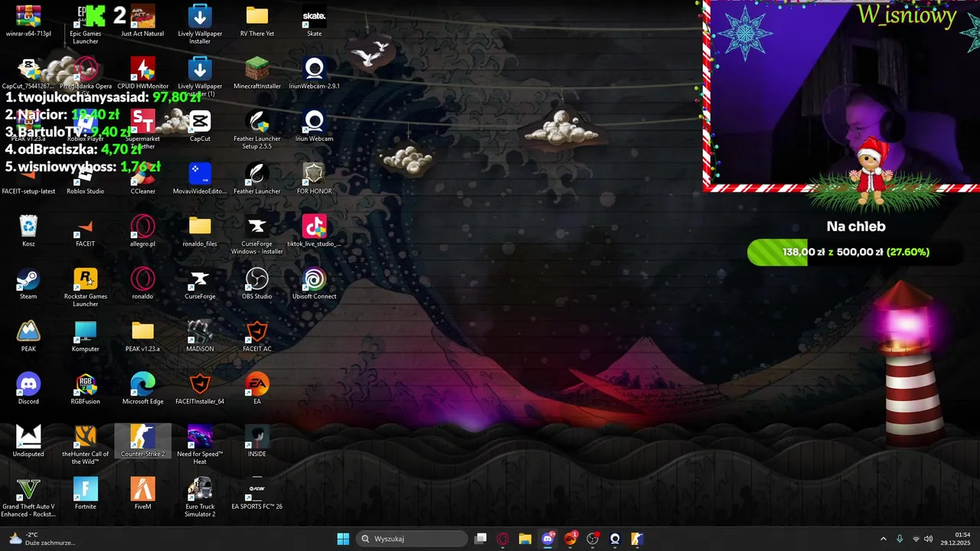Viewport: 980px width, 551px height.
Task: Select the Komputer desktop icon
Action: [86, 337]
